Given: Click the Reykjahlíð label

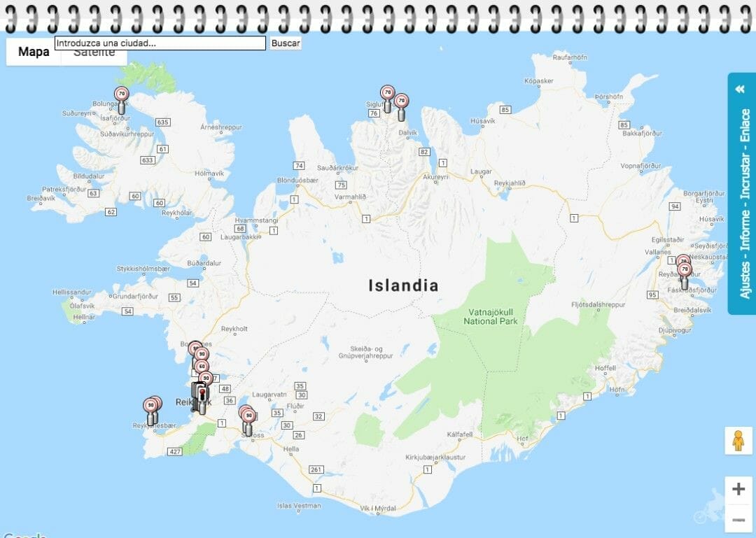Looking at the screenshot, I should [x=510, y=183].
